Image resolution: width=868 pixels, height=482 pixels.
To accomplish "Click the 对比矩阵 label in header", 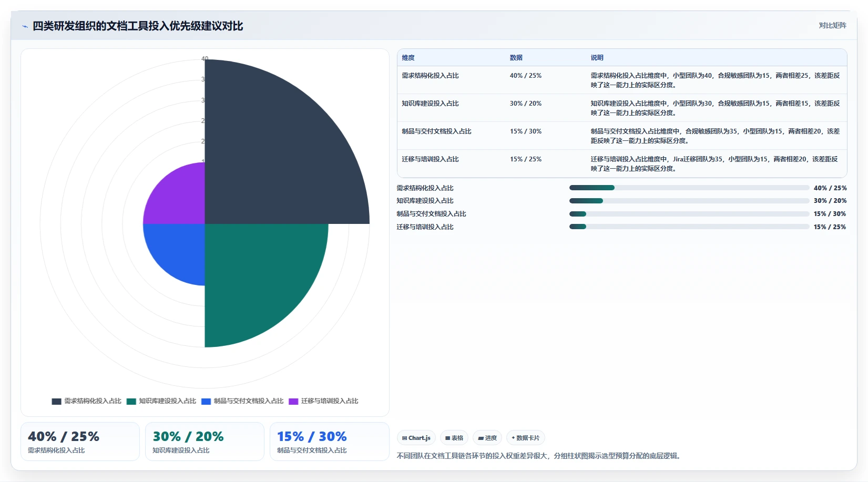I will coord(832,25).
